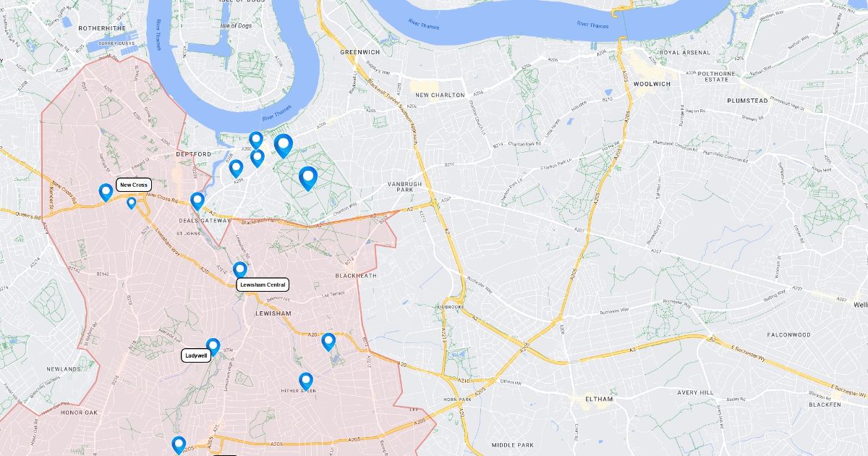Select the pin beside the Ladywell label
Image resolution: width=868 pixels, height=456 pixels.
point(213,347)
